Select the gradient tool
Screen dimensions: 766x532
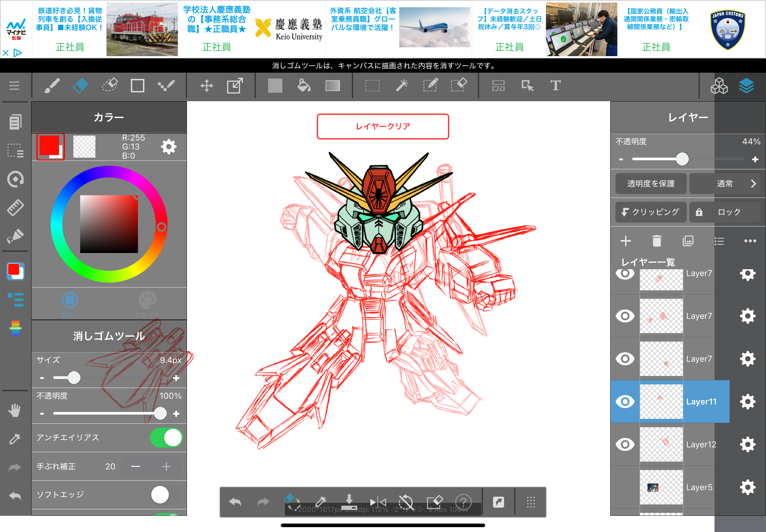tap(332, 86)
